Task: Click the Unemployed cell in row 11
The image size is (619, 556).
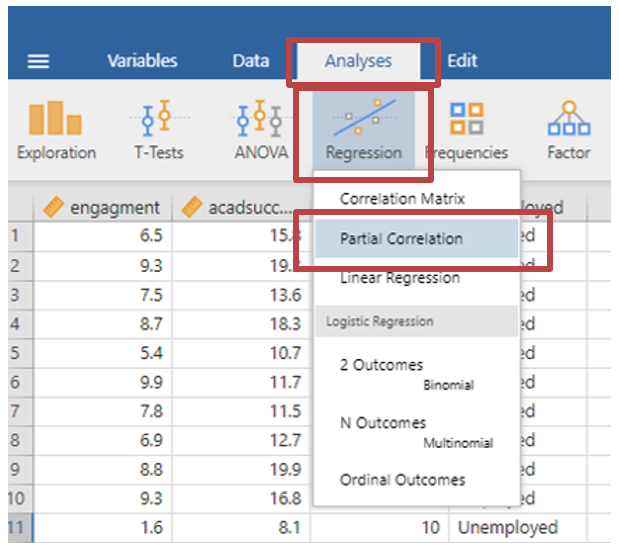Action: click(507, 527)
